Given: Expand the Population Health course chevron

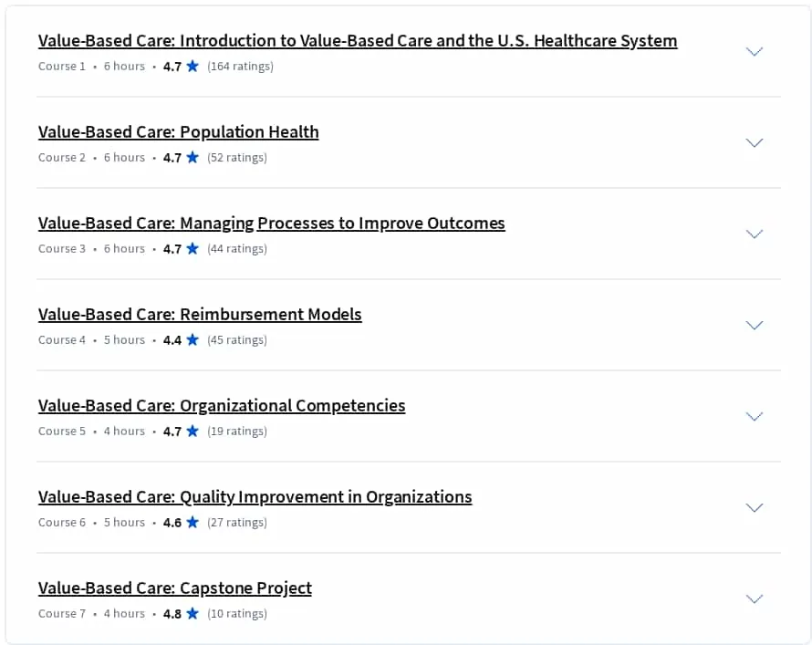Looking at the screenshot, I should [x=754, y=142].
